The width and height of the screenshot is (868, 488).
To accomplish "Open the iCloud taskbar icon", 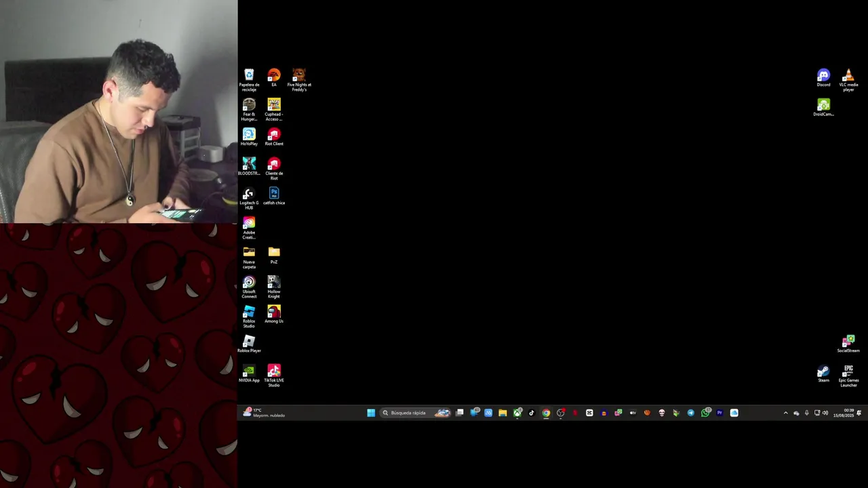I will point(734,413).
